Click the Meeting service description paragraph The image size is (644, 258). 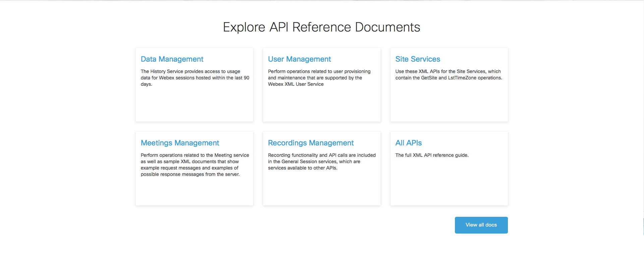pos(195,165)
